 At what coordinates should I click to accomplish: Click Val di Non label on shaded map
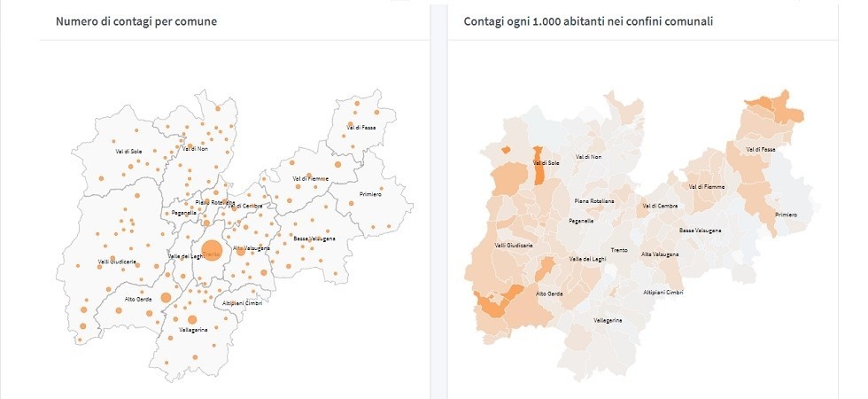[x=588, y=157]
